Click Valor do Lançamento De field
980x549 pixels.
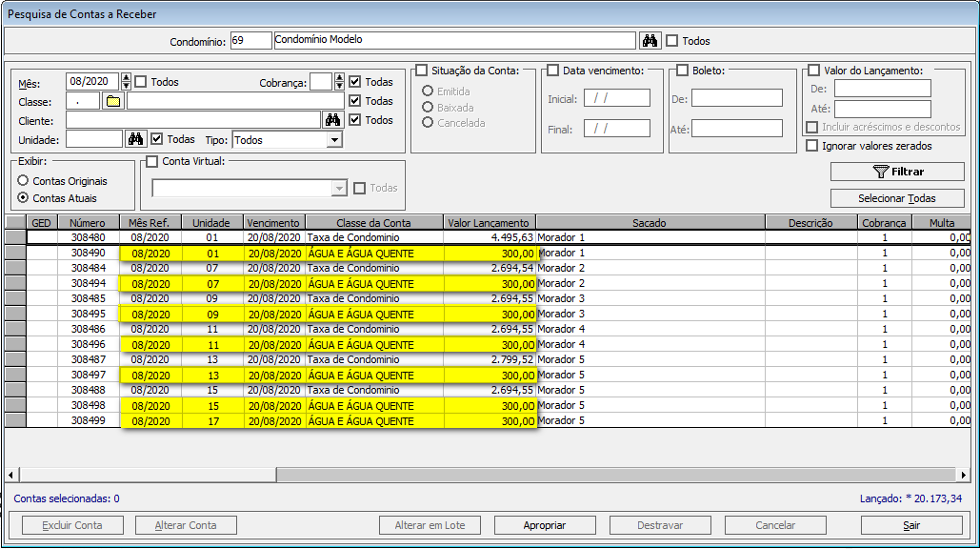click(883, 89)
